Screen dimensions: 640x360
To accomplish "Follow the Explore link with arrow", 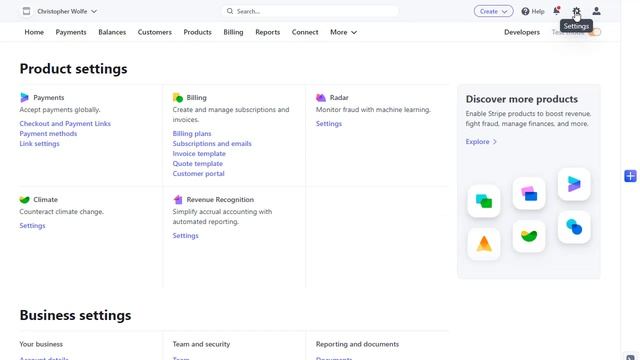I will coord(481,142).
